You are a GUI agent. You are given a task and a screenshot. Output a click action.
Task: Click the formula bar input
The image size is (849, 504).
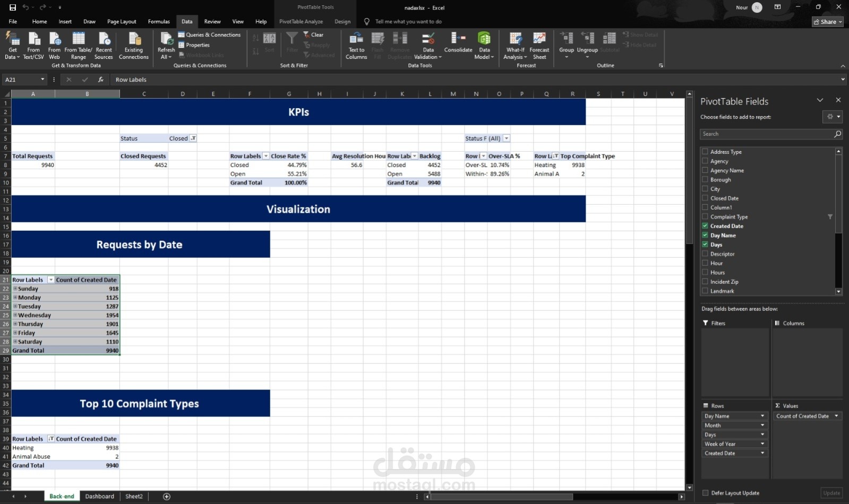point(475,80)
